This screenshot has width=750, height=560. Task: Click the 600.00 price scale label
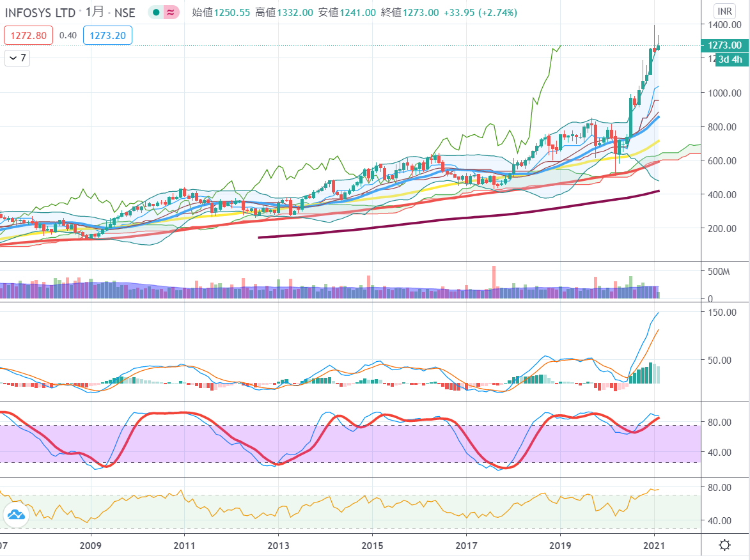pyautogui.click(x=723, y=160)
